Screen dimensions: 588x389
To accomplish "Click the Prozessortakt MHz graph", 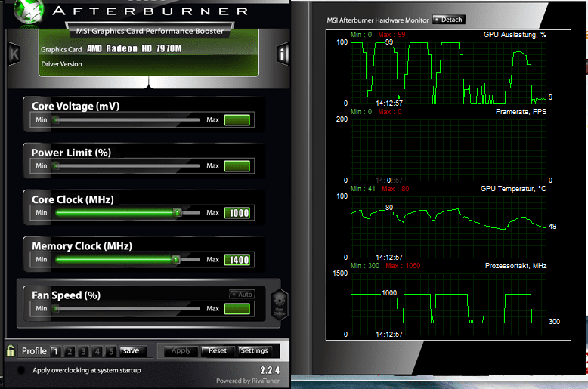I will click(448, 304).
